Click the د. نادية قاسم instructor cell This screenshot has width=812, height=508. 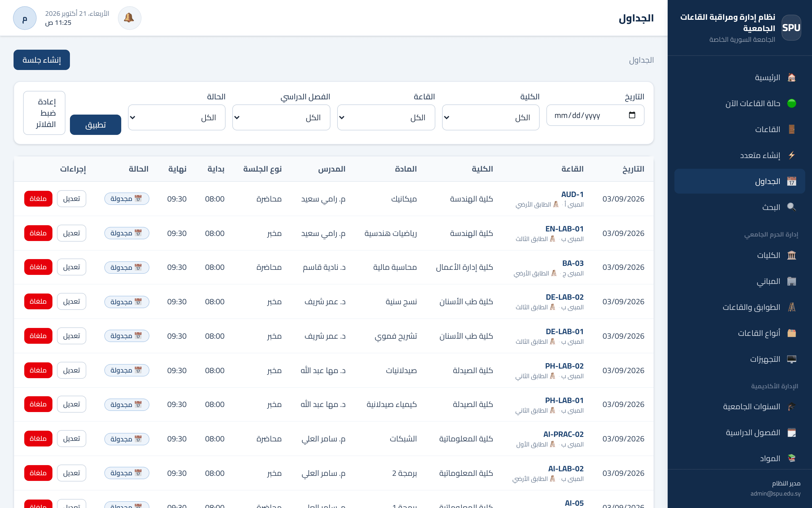click(x=324, y=268)
